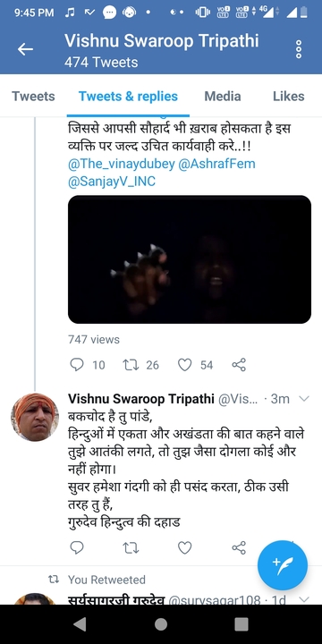Switch to the Media tab
322x644 pixels.
223,96
